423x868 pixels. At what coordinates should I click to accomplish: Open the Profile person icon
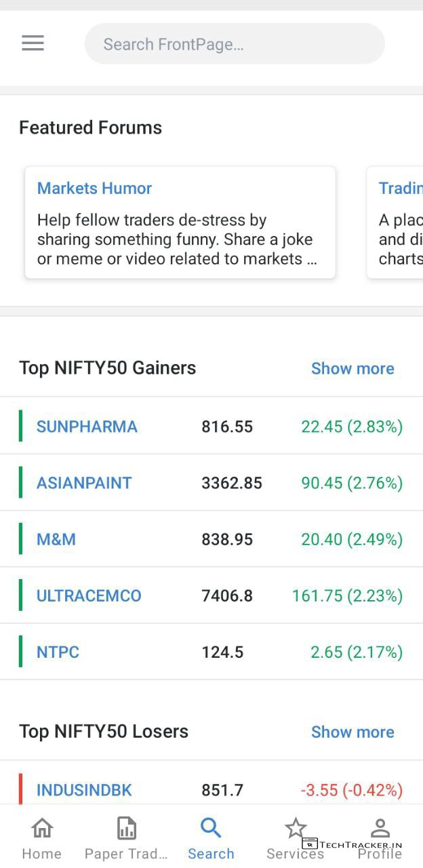(380, 828)
